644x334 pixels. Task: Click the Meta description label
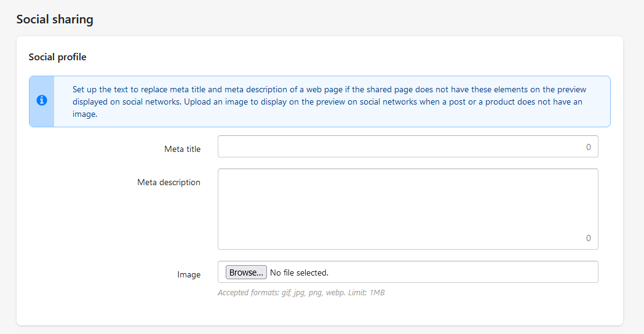pos(169,183)
